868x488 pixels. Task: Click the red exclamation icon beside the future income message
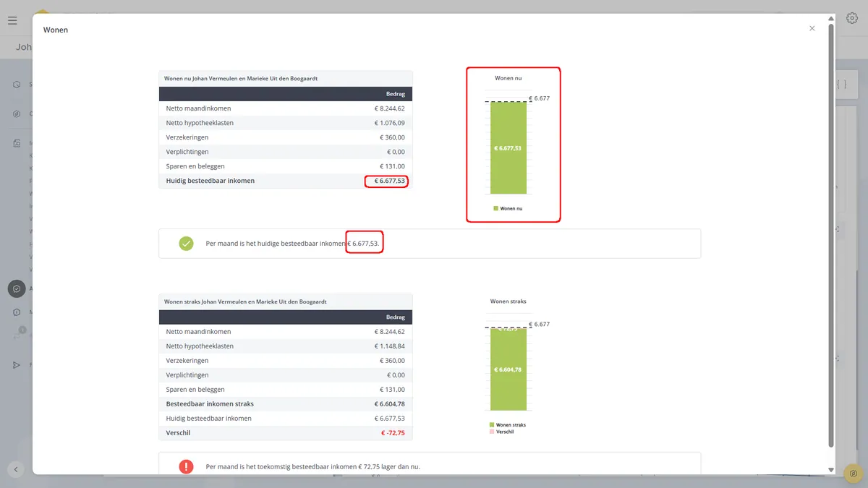tap(186, 466)
